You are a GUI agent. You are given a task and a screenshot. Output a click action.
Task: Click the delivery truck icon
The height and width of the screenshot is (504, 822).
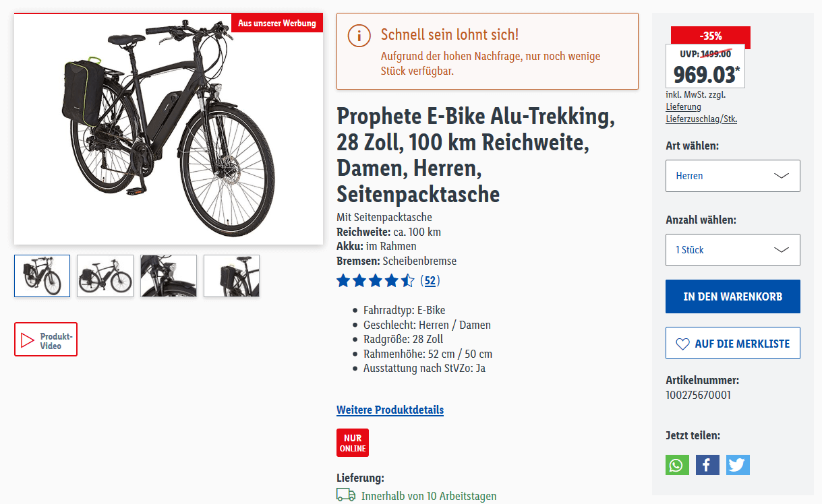[346, 495]
